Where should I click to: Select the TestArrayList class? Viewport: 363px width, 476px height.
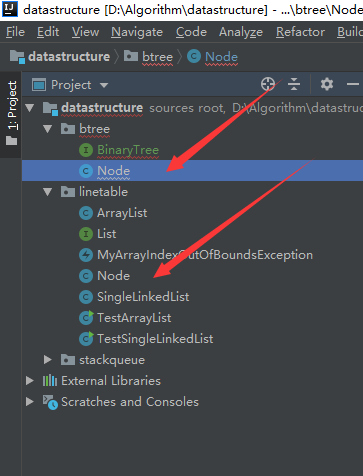tap(134, 318)
